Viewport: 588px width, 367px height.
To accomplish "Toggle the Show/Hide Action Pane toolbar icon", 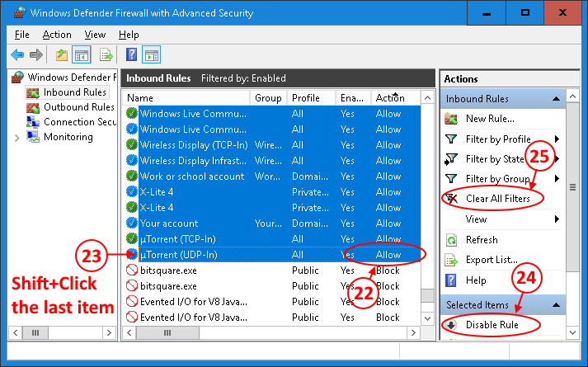I will [x=152, y=55].
